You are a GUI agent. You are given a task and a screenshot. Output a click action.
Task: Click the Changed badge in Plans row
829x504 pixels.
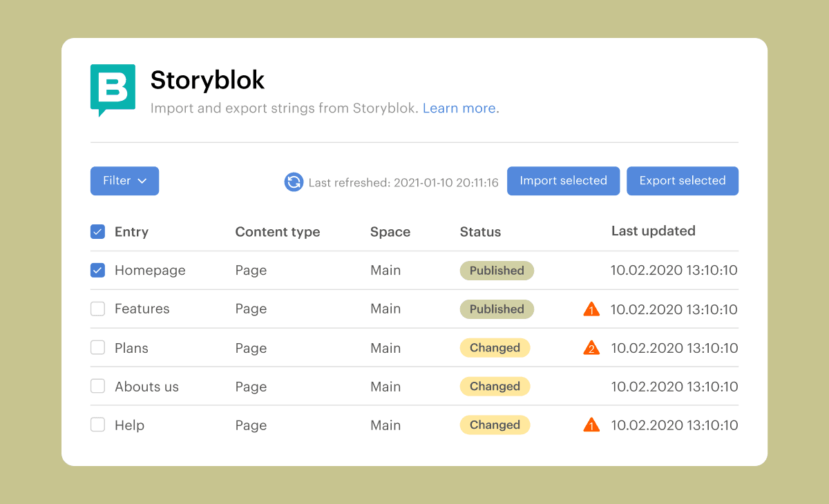pyautogui.click(x=495, y=348)
